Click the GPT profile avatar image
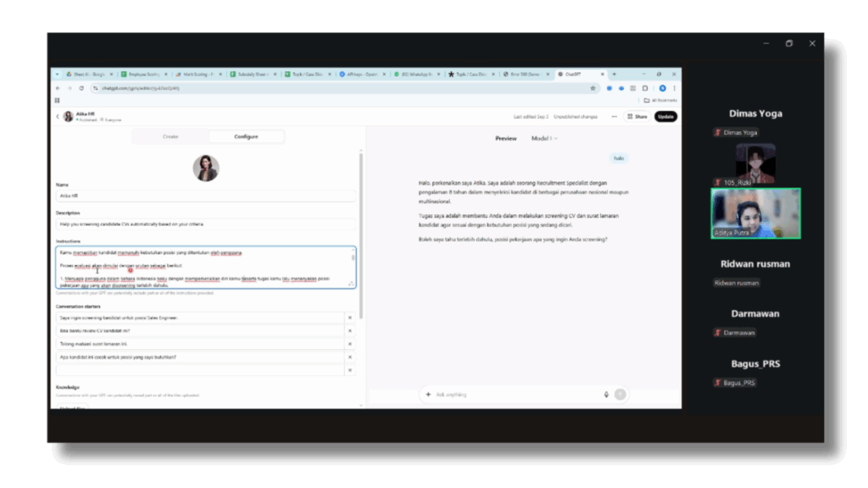 click(206, 168)
